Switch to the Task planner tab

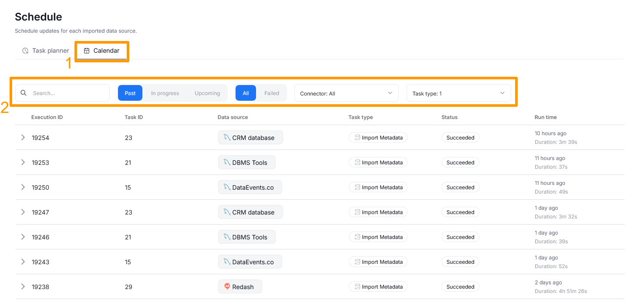coord(46,51)
